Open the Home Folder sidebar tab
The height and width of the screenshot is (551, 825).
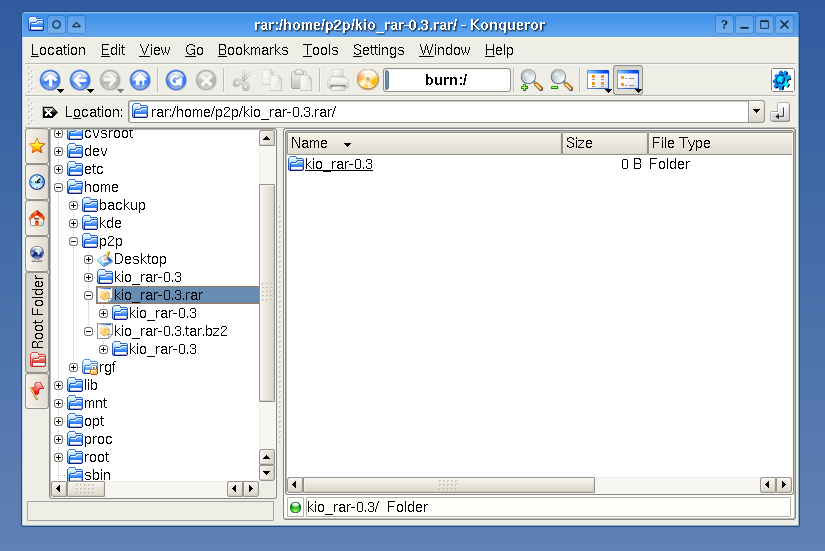[x=37, y=218]
